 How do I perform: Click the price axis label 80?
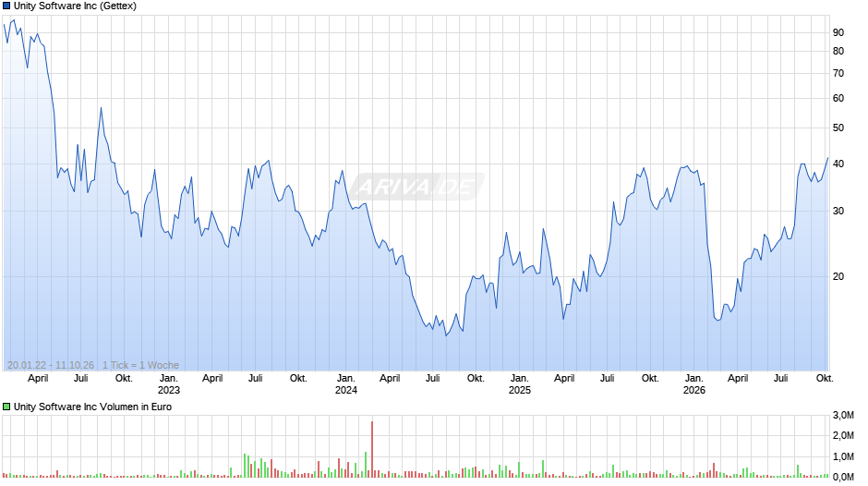838,51
